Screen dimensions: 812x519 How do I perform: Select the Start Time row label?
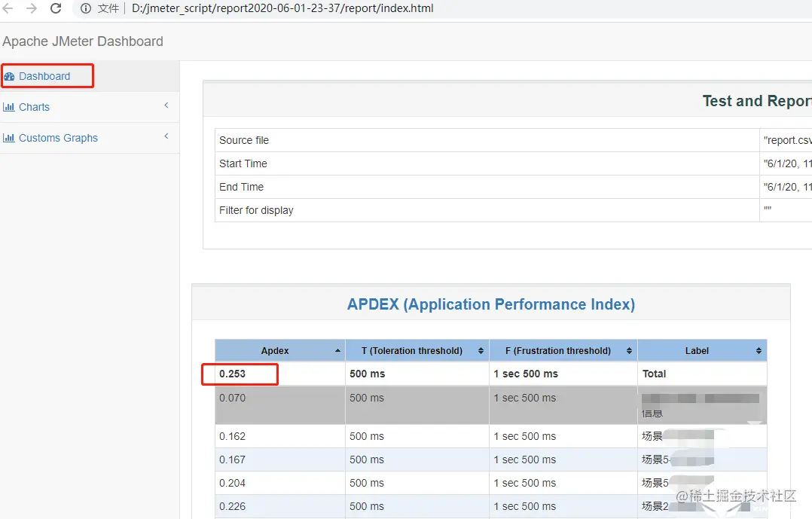(x=243, y=163)
